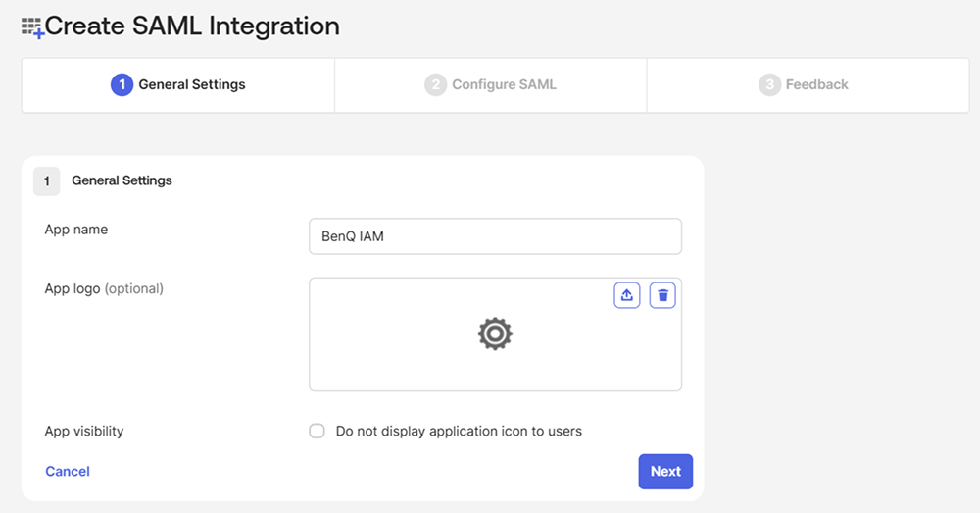Click the step 1 circle badge
980x513 pixels.
pyautogui.click(x=122, y=84)
